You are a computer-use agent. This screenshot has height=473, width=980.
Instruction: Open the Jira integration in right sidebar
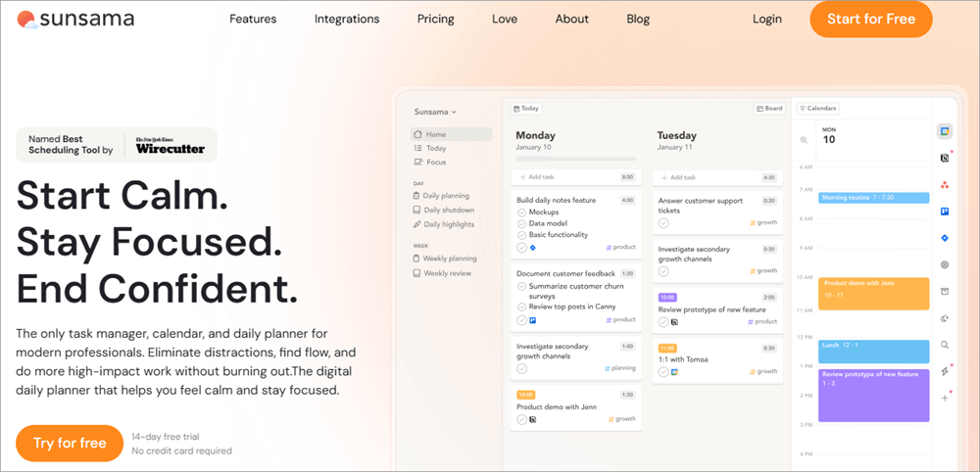tap(945, 238)
